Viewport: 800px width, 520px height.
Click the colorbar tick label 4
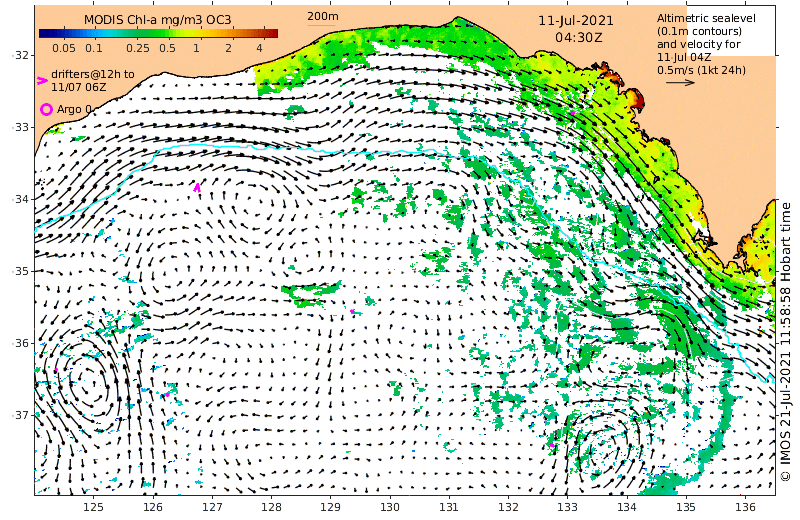(x=259, y=48)
